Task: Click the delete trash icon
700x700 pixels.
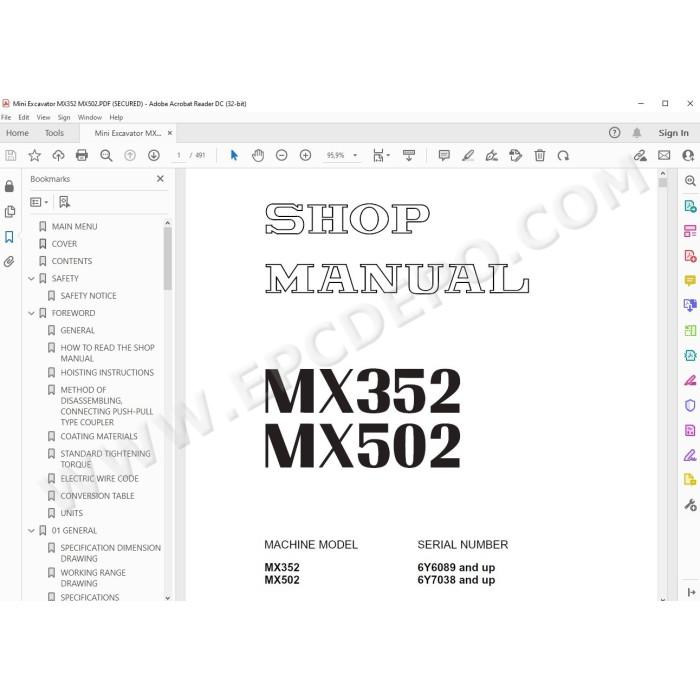Action: pos(540,155)
